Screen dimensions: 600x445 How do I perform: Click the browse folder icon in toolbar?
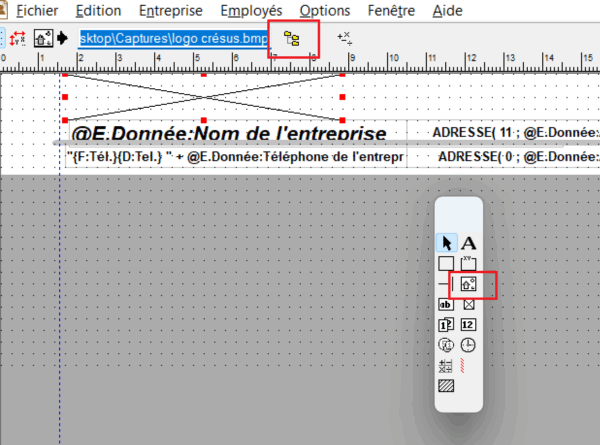(x=293, y=39)
